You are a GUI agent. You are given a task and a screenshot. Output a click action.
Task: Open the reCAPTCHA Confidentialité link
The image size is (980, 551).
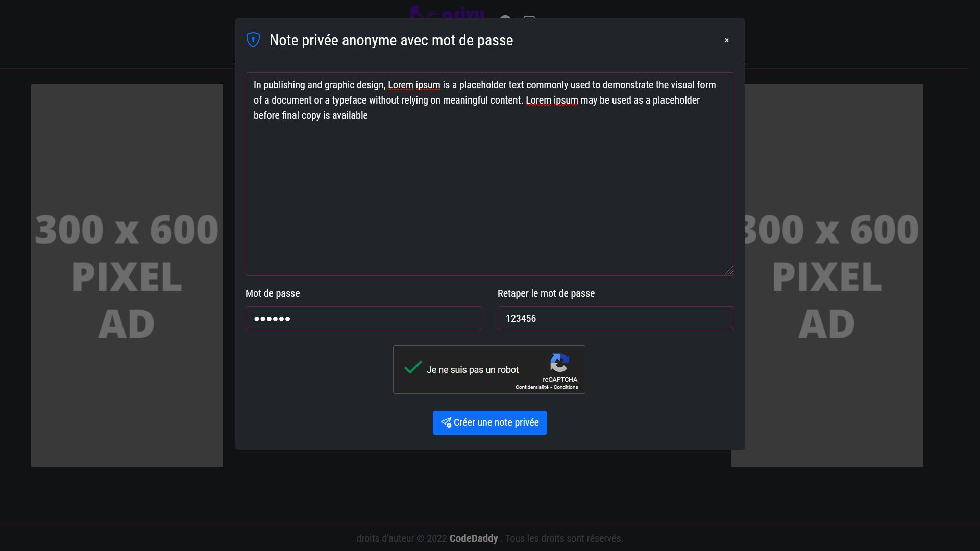click(x=532, y=387)
